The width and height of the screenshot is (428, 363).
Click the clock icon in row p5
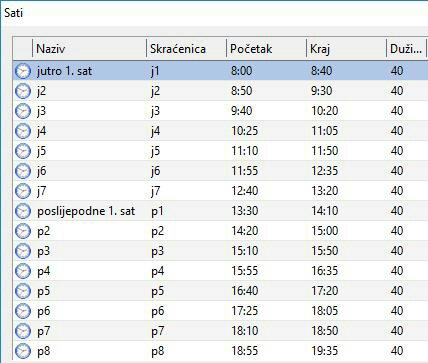pyautogui.click(x=23, y=291)
